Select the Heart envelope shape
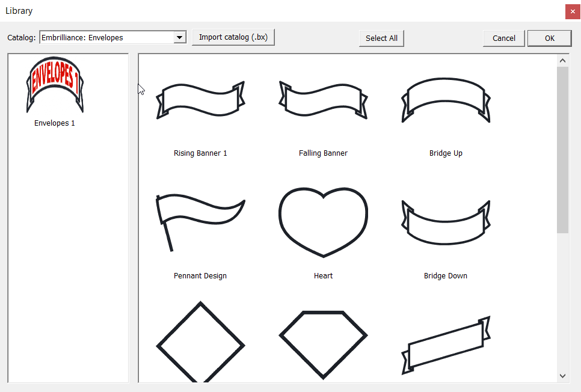 click(x=323, y=222)
